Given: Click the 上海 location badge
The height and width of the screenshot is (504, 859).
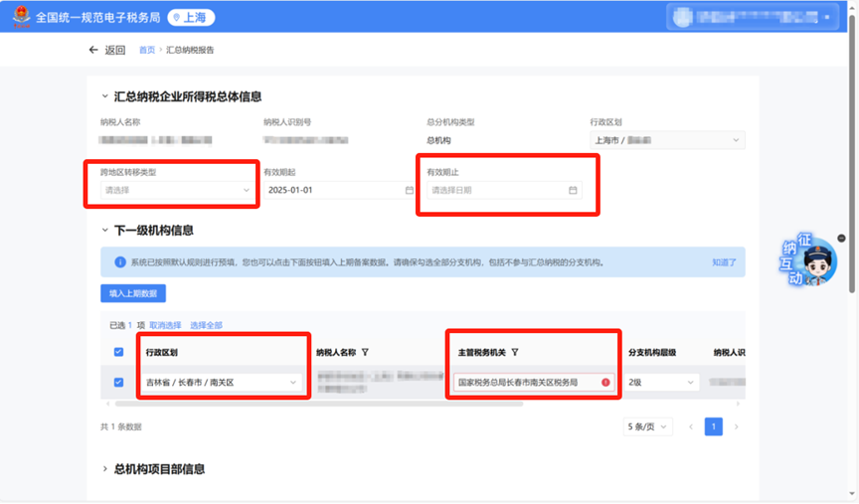Looking at the screenshot, I should [x=191, y=18].
